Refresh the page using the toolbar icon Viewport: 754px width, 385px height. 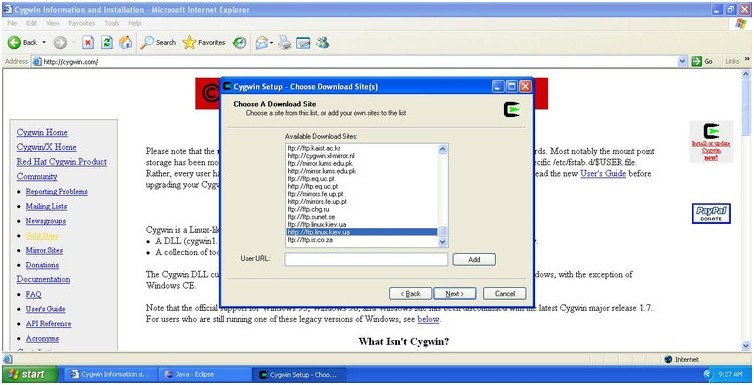click(x=106, y=43)
